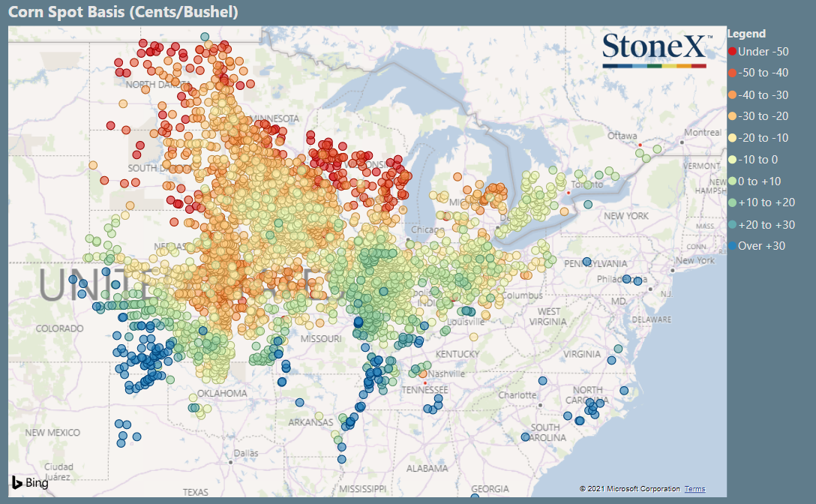This screenshot has height=504, width=816.
Task: Click the 'WEST VIRGINIA' map label
Action: (x=548, y=316)
